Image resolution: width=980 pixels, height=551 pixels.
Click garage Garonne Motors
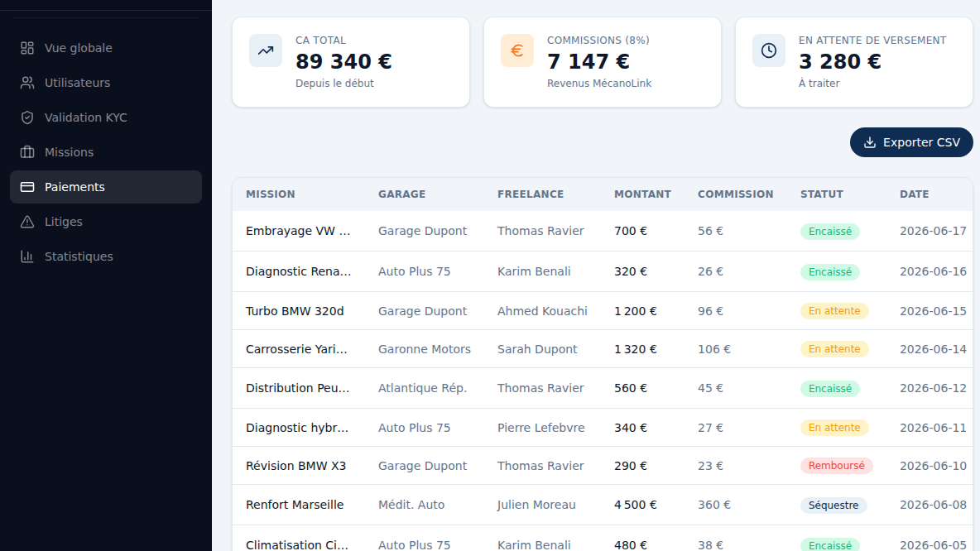click(425, 349)
